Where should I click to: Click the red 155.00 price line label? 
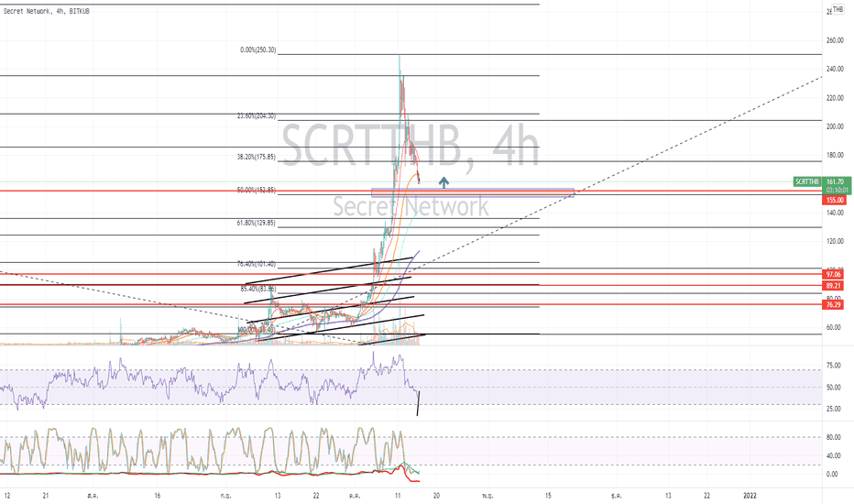(835, 200)
